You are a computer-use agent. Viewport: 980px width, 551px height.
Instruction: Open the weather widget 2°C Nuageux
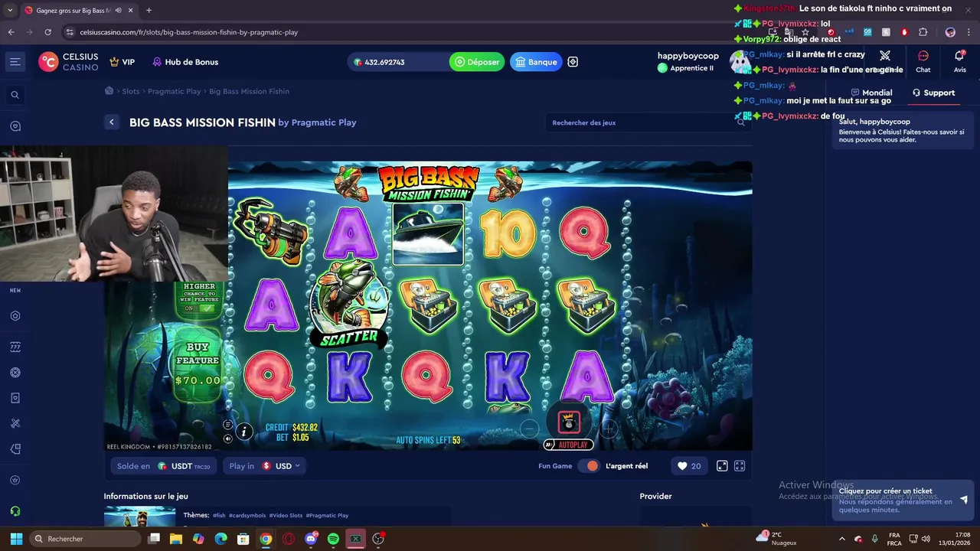coord(777,539)
